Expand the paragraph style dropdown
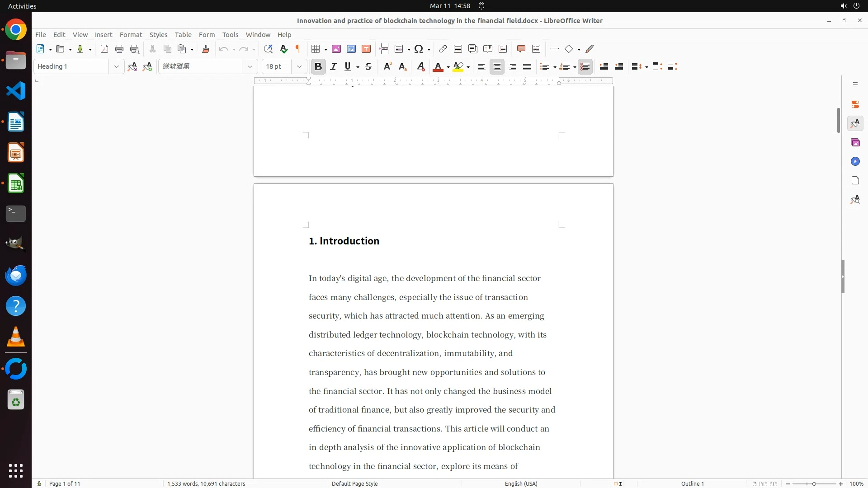 click(116, 66)
